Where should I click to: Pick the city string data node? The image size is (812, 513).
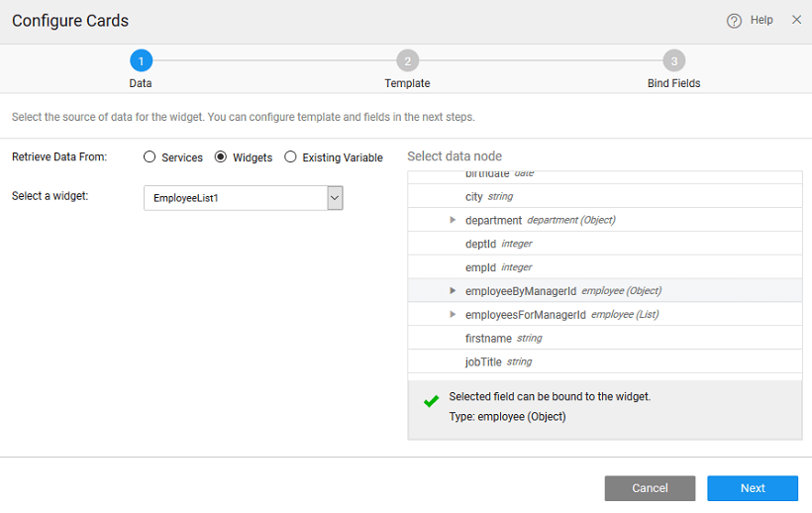click(x=473, y=197)
